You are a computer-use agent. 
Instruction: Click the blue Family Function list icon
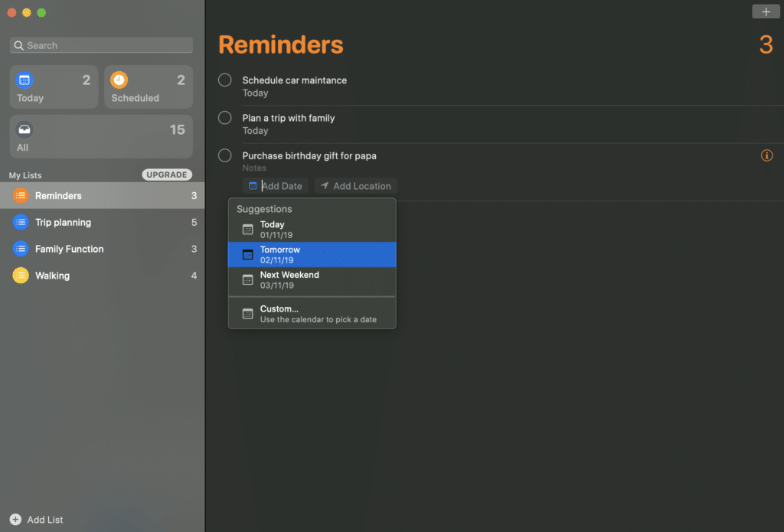21,249
